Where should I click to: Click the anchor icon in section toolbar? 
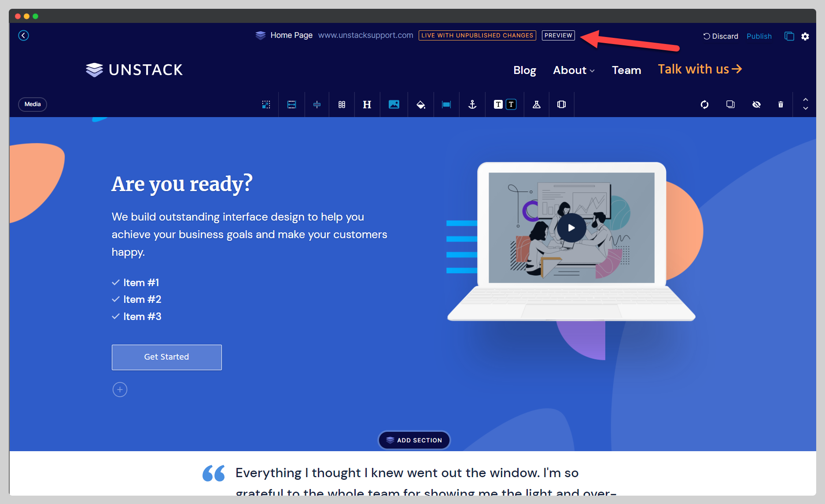[x=472, y=104]
